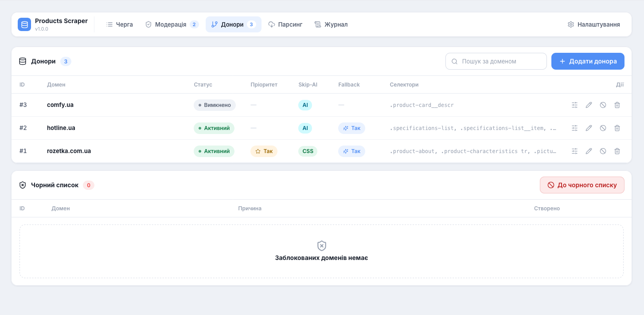Edit rozetka.com.ua with the pencil icon
Image resolution: width=644 pixels, height=315 pixels.
[x=589, y=151]
